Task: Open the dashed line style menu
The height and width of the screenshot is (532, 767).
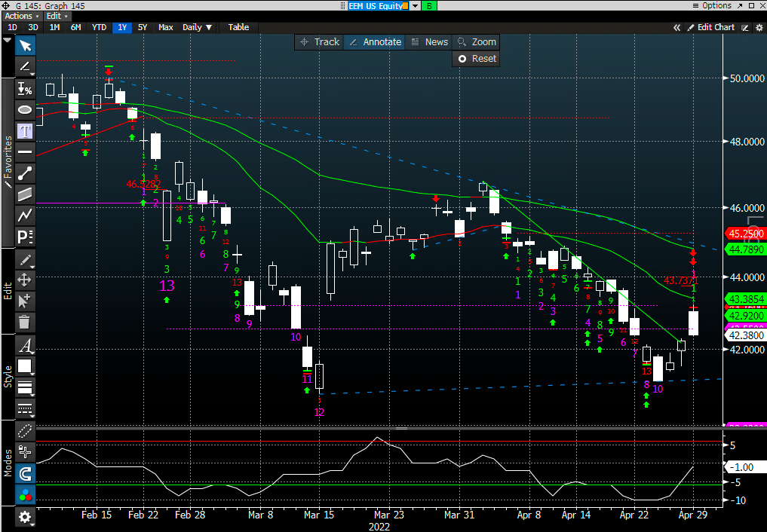Action: [25, 408]
